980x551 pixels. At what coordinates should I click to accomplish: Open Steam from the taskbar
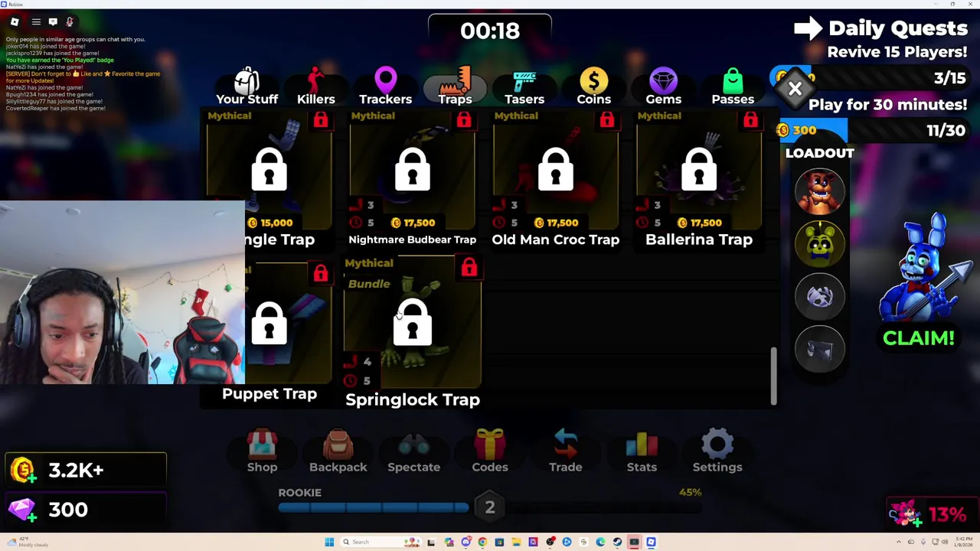tap(617, 542)
